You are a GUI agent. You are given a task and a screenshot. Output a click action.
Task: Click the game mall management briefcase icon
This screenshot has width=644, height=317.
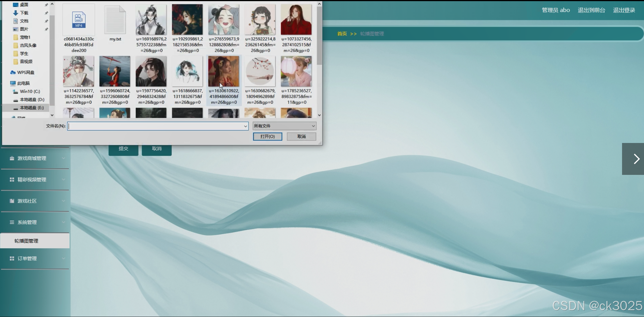coord(12,158)
